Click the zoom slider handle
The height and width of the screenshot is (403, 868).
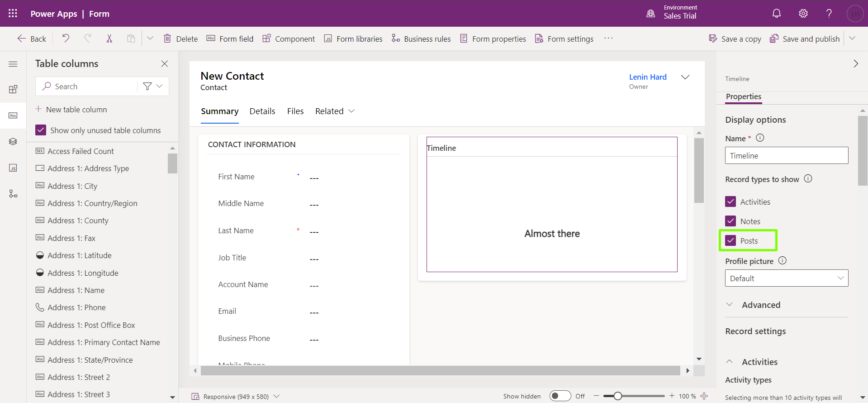coord(617,396)
